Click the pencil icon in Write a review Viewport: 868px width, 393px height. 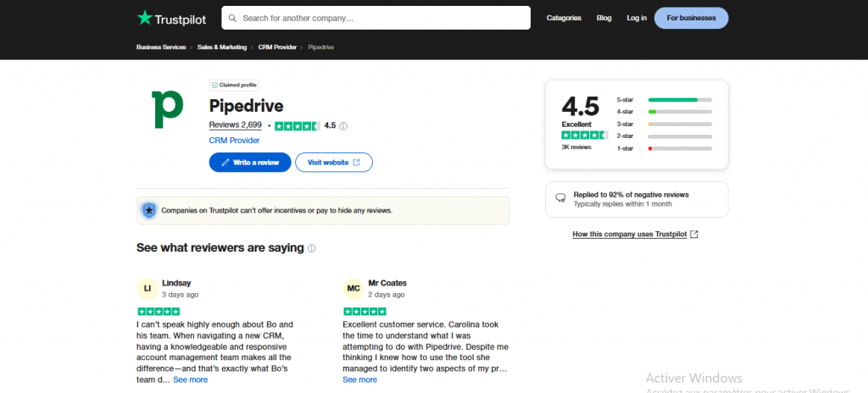225,163
